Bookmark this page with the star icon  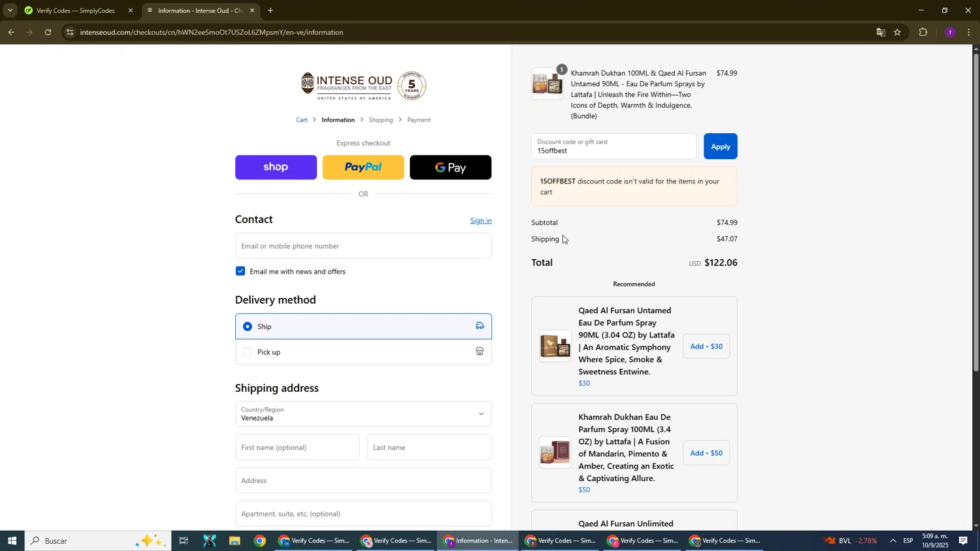point(898,32)
